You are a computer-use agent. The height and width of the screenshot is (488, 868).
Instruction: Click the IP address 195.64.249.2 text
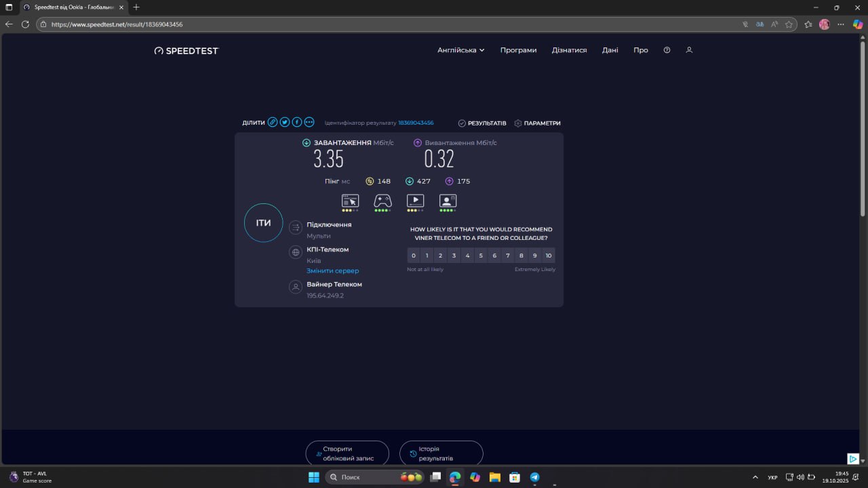tap(325, 296)
